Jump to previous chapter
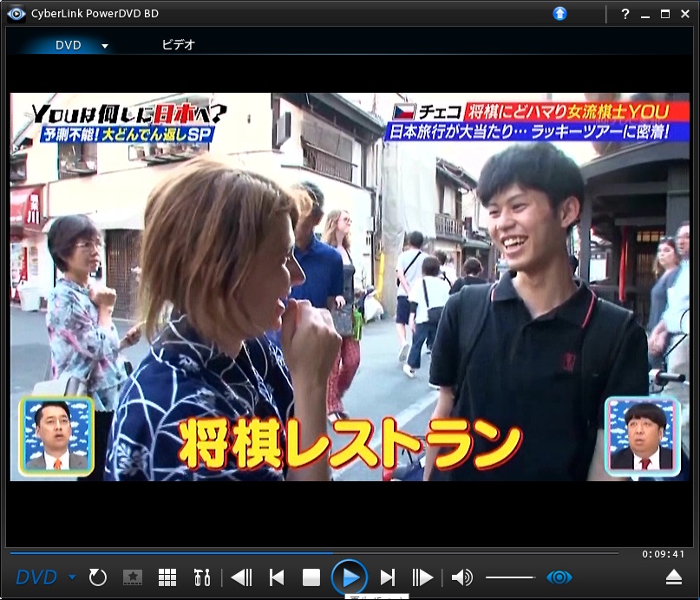700x600 pixels. (x=277, y=577)
